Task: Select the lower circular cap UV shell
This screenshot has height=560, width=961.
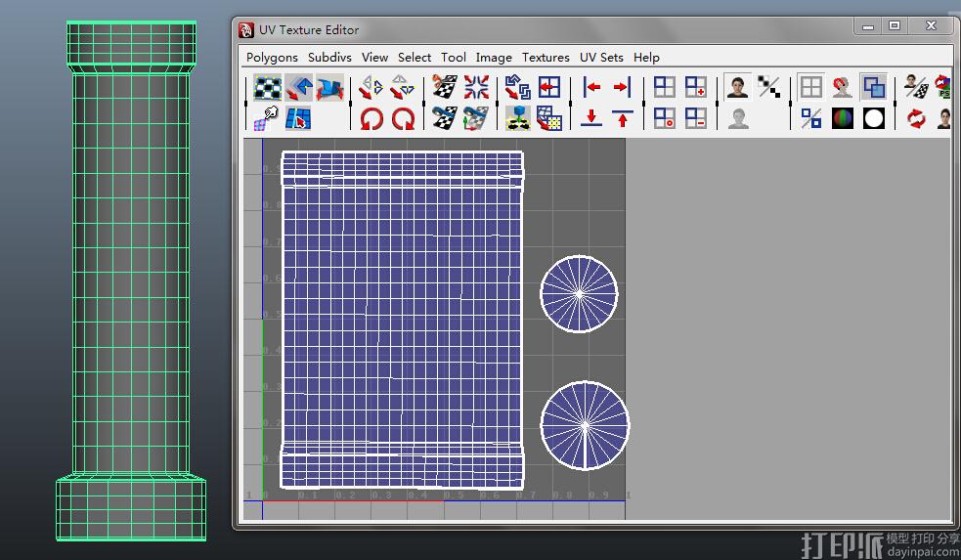Action: pyautogui.click(x=585, y=426)
